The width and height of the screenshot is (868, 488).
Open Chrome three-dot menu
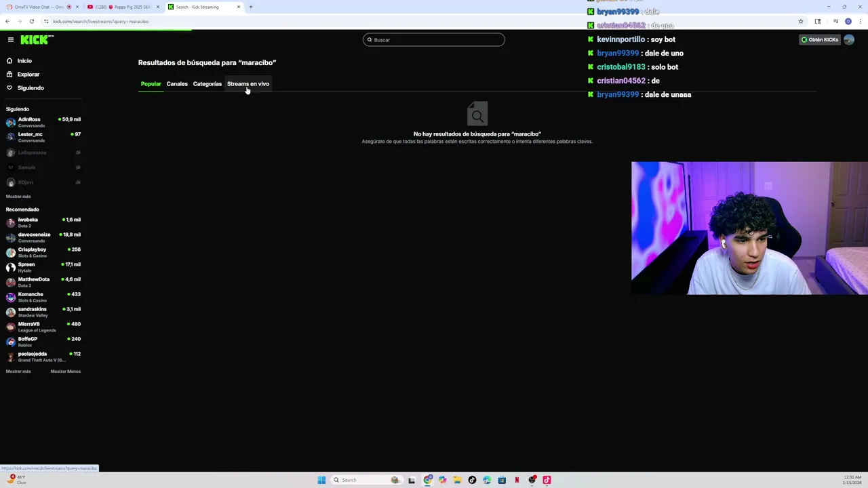pyautogui.click(x=861, y=22)
